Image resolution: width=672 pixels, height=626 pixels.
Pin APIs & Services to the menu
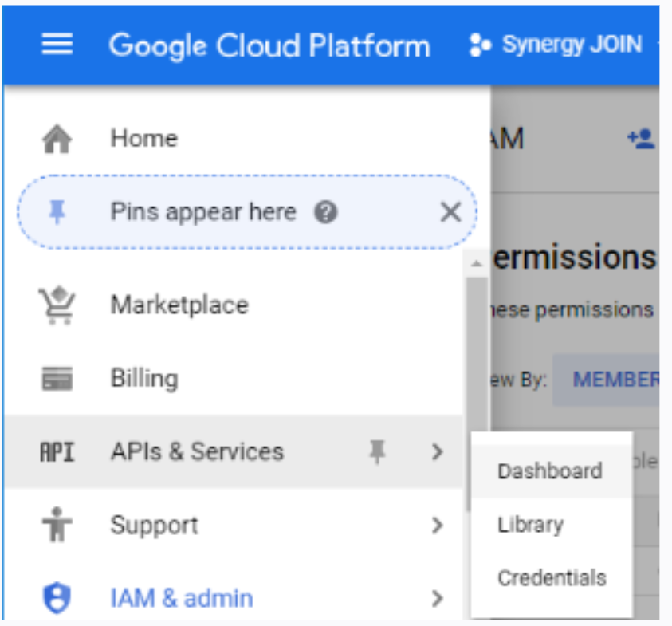click(x=377, y=452)
